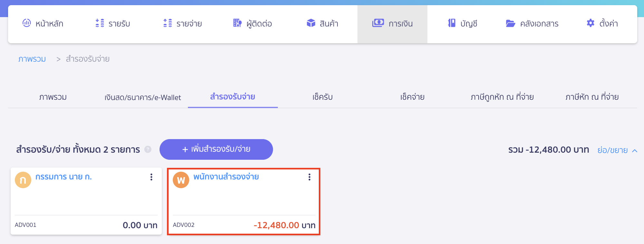Open the บัญชี menu
Image resolution: width=644 pixels, height=244 pixels.
click(463, 24)
